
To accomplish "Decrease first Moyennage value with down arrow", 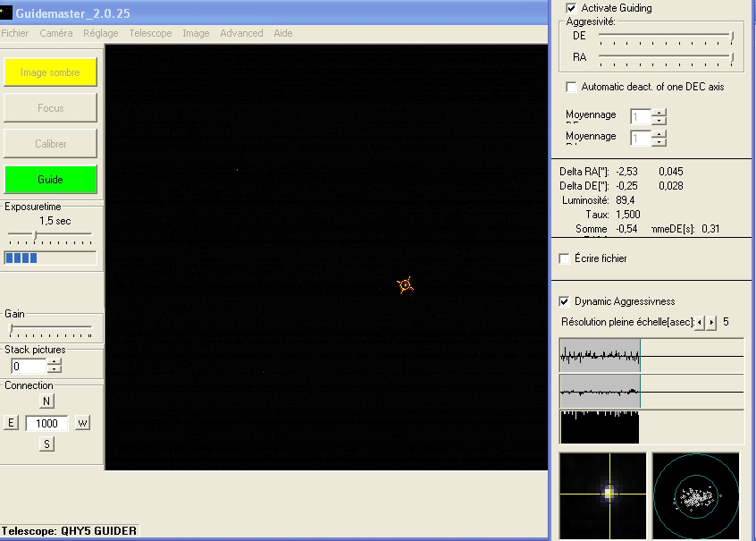I will 659,121.
